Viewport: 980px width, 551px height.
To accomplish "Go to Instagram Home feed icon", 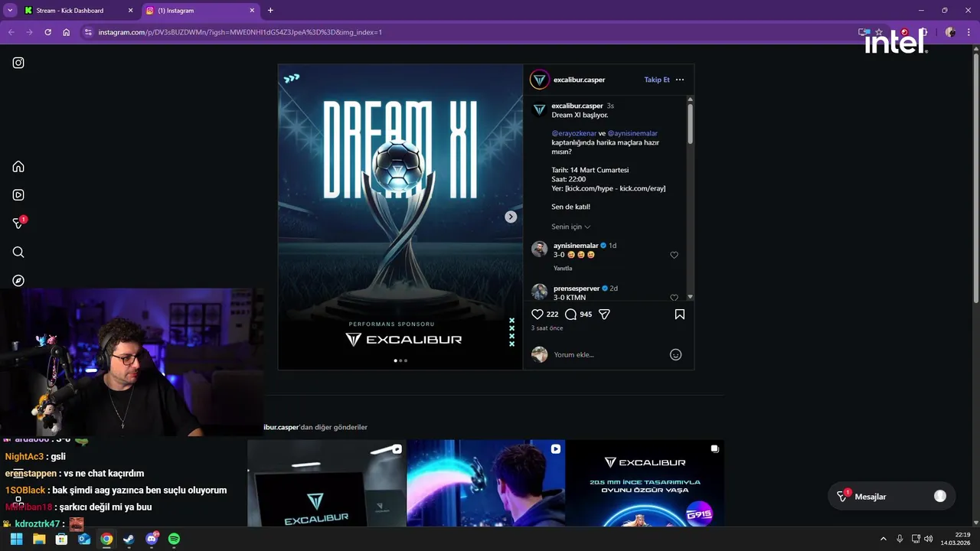I will tap(18, 167).
